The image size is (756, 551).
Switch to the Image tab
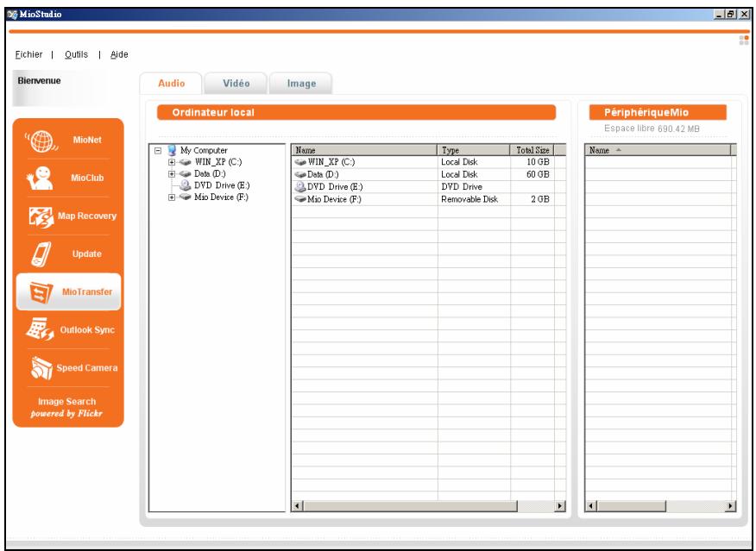click(x=301, y=84)
